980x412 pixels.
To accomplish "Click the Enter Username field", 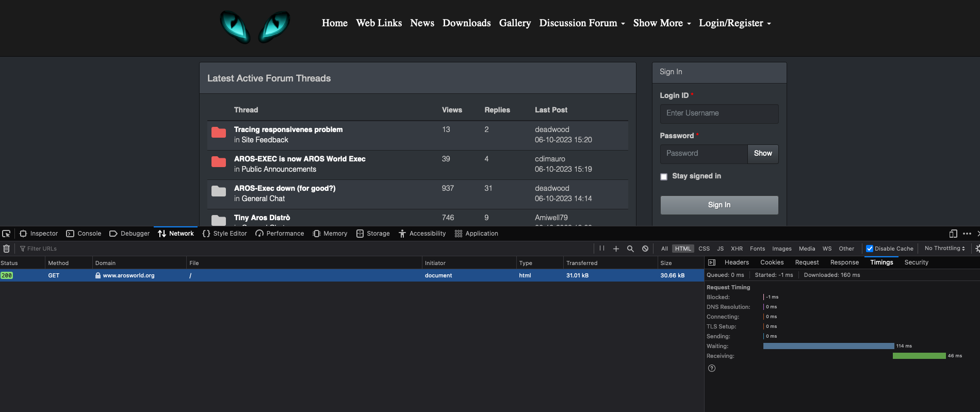I will pos(719,113).
